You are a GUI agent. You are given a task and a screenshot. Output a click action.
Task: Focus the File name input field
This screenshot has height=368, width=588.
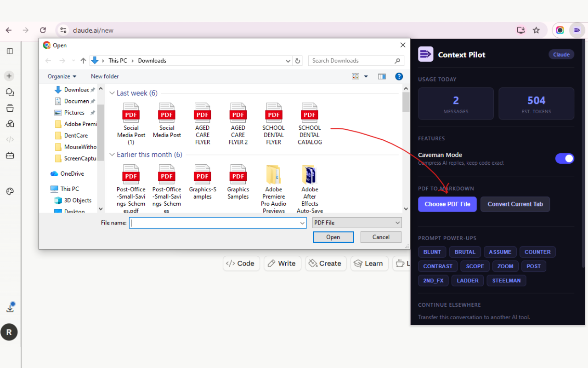click(x=218, y=223)
